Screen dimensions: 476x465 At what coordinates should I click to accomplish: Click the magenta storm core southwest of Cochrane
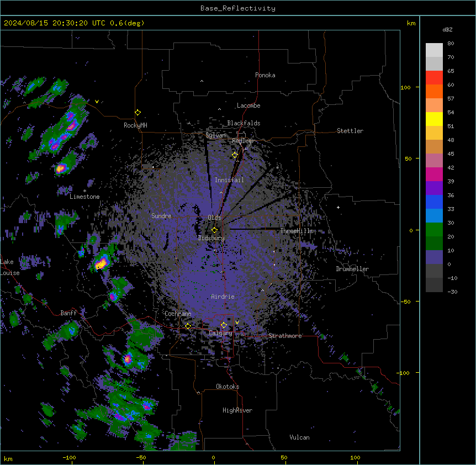128,360
